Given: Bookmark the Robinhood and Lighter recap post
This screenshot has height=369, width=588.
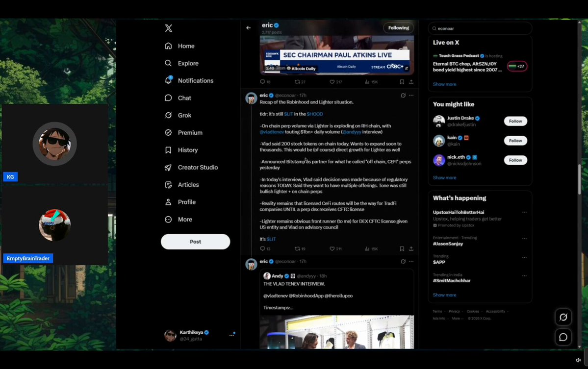Looking at the screenshot, I should click(x=402, y=249).
